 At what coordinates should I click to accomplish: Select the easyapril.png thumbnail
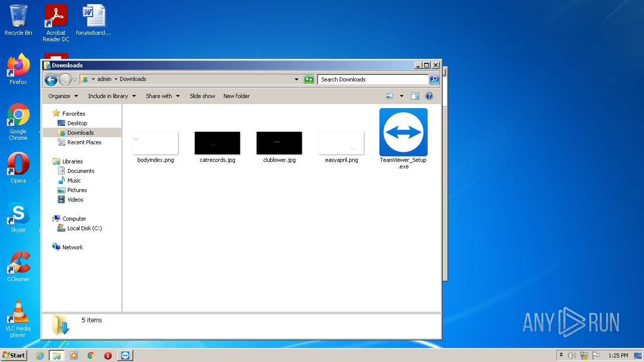tap(341, 147)
